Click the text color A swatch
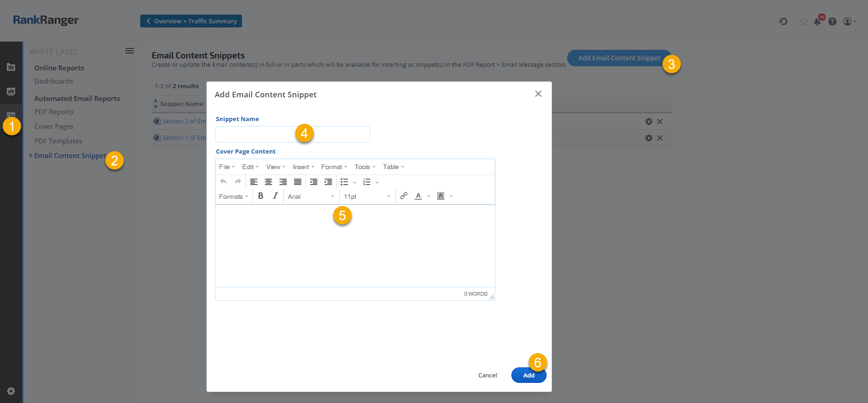This screenshot has width=868, height=403. pyautogui.click(x=418, y=196)
